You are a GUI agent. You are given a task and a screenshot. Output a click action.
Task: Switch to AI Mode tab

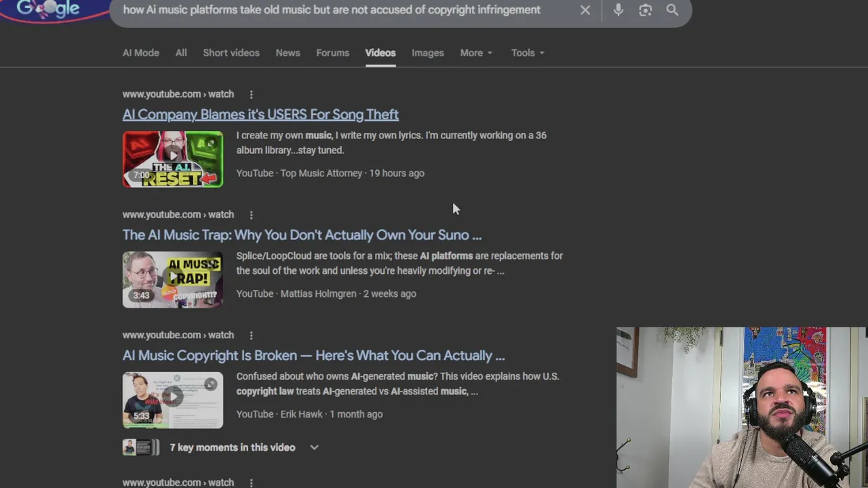point(141,53)
